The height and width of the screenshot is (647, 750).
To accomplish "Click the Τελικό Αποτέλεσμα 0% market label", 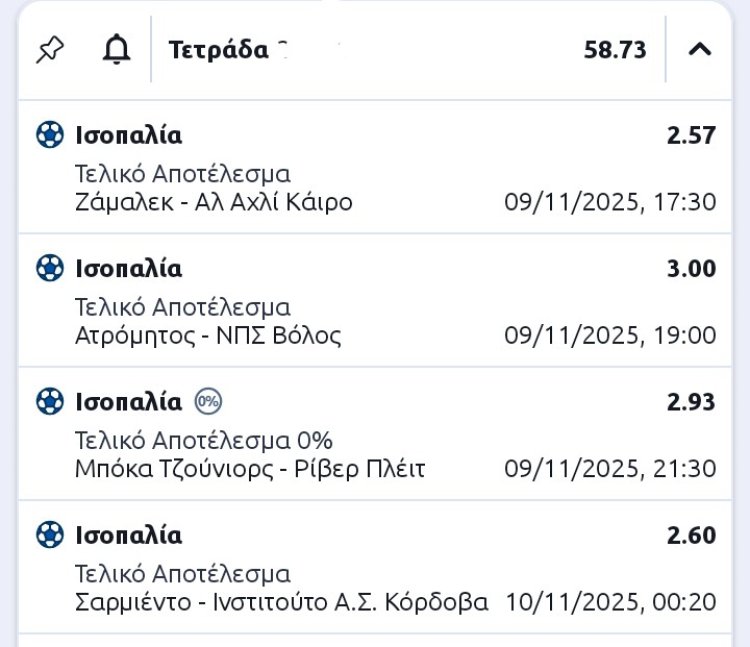I will click(204, 441).
